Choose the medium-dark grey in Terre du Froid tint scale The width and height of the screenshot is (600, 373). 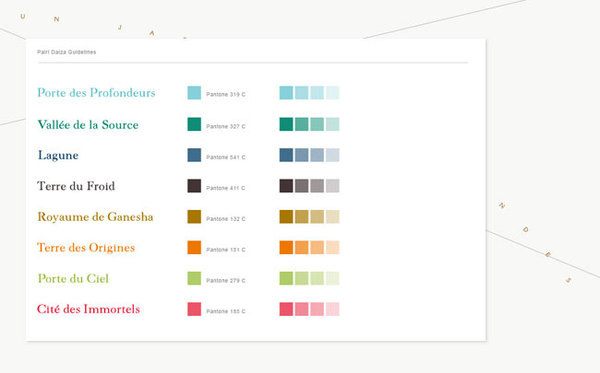click(302, 186)
